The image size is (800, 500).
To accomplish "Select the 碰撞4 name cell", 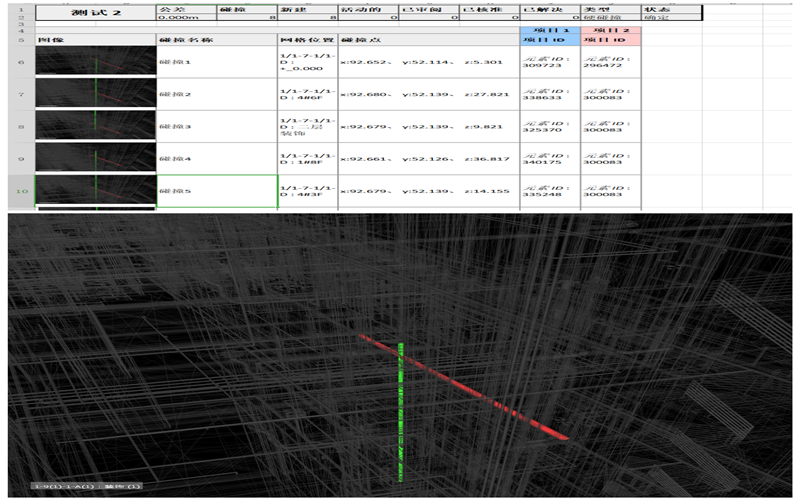I will tap(217, 159).
